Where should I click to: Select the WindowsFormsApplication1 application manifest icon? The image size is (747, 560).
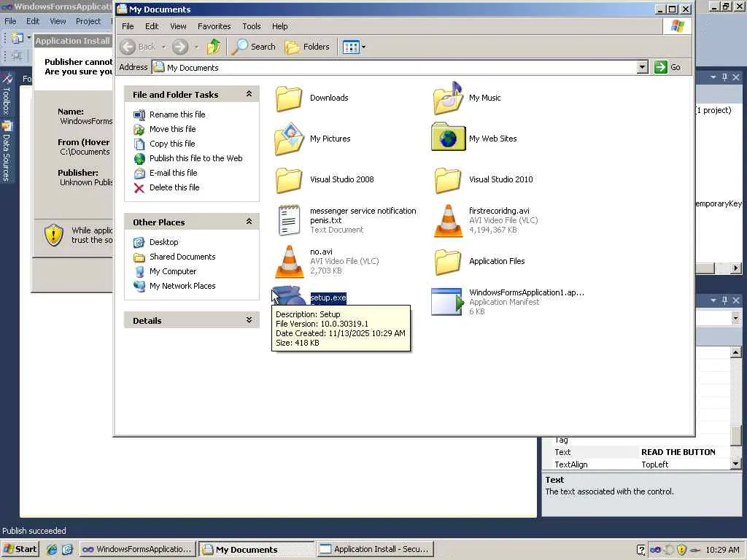point(447,301)
